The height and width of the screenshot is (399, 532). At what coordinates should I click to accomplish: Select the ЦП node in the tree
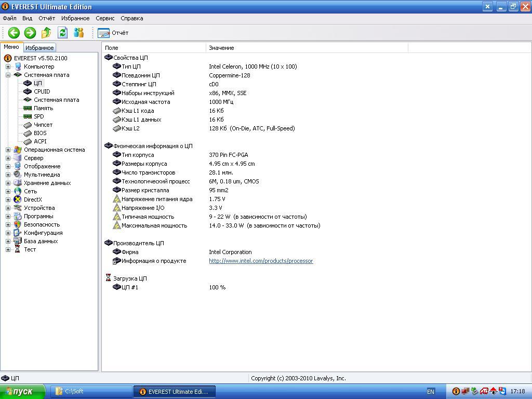37,83
